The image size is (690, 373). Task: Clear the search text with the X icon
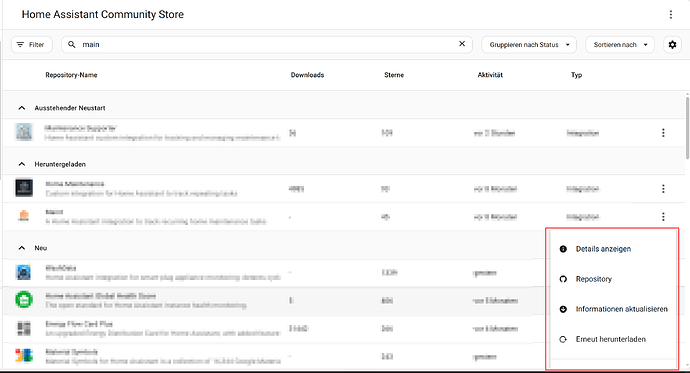(x=462, y=44)
